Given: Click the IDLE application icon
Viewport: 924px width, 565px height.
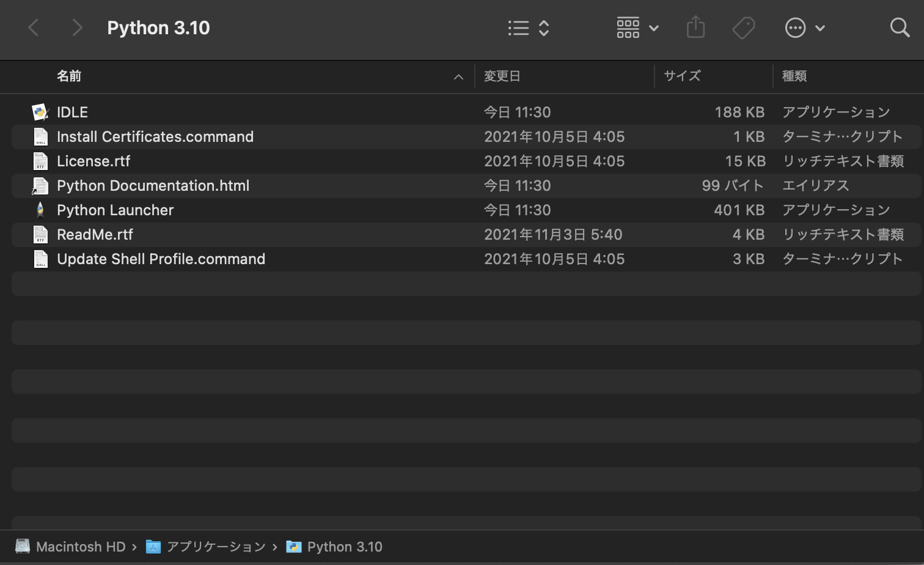Looking at the screenshot, I should pos(40,113).
